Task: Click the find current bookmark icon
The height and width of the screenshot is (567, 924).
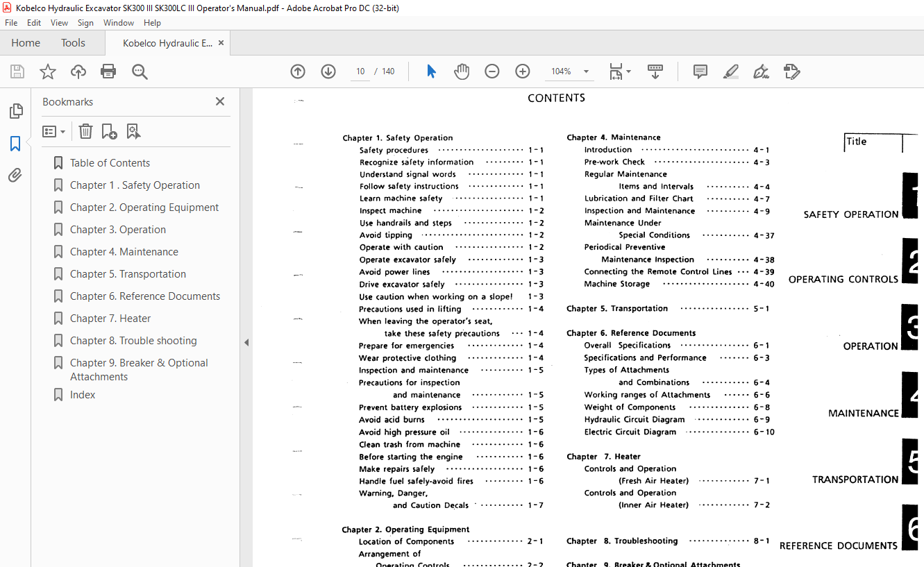Action: coord(133,131)
